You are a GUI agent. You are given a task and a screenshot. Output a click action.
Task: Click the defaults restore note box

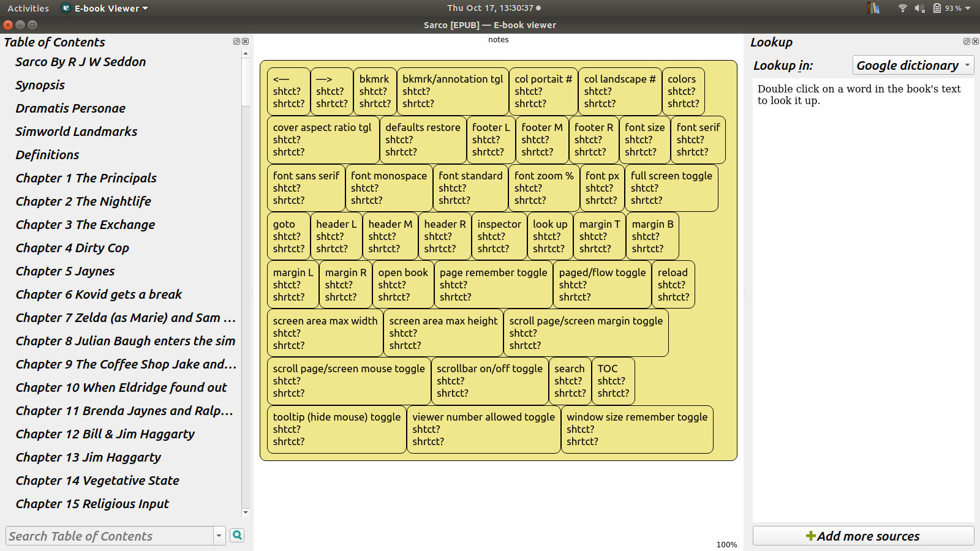(423, 140)
